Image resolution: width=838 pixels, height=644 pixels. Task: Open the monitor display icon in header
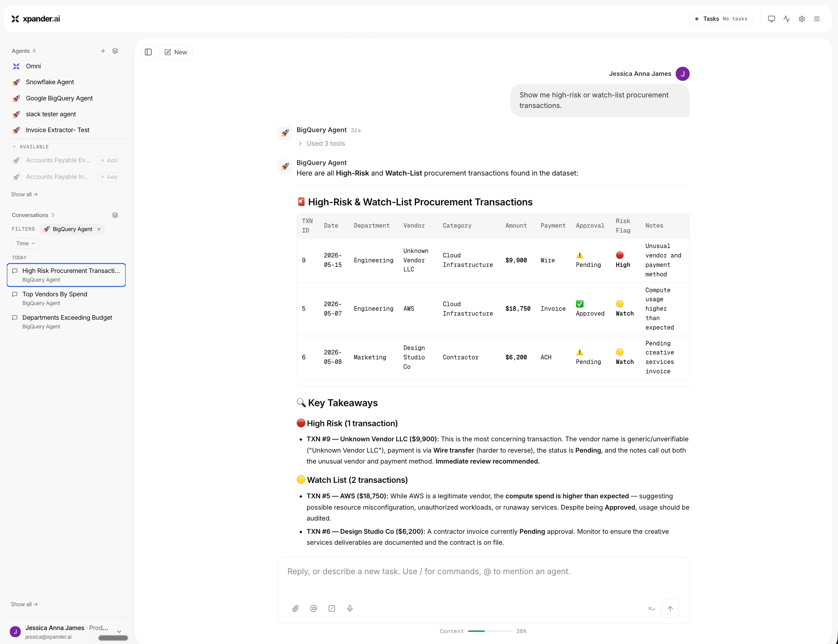coord(771,19)
